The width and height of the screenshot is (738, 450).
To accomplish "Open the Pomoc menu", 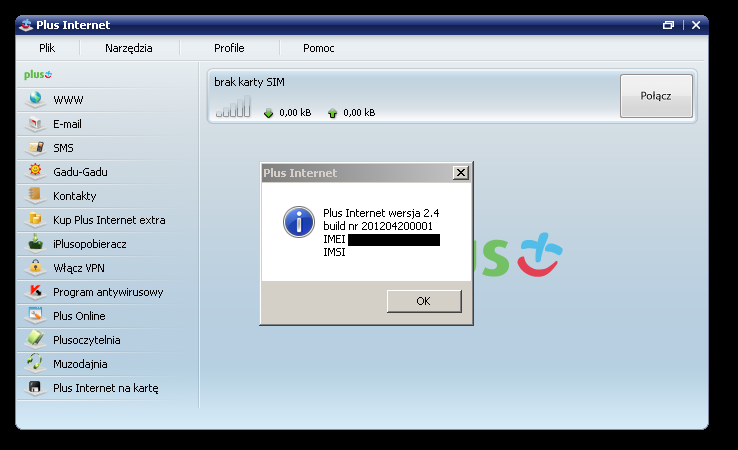I will point(319,48).
